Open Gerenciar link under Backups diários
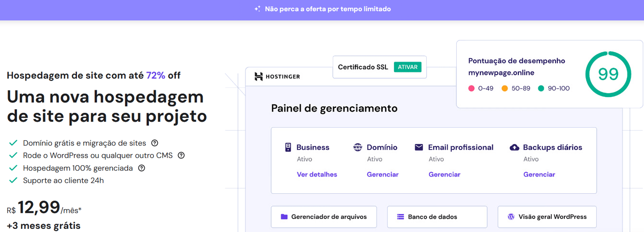 (x=539, y=175)
